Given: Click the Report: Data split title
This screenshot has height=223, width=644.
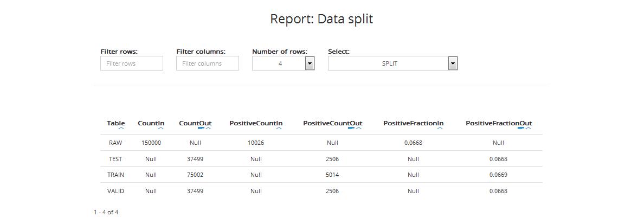Looking at the screenshot, I should [321, 19].
